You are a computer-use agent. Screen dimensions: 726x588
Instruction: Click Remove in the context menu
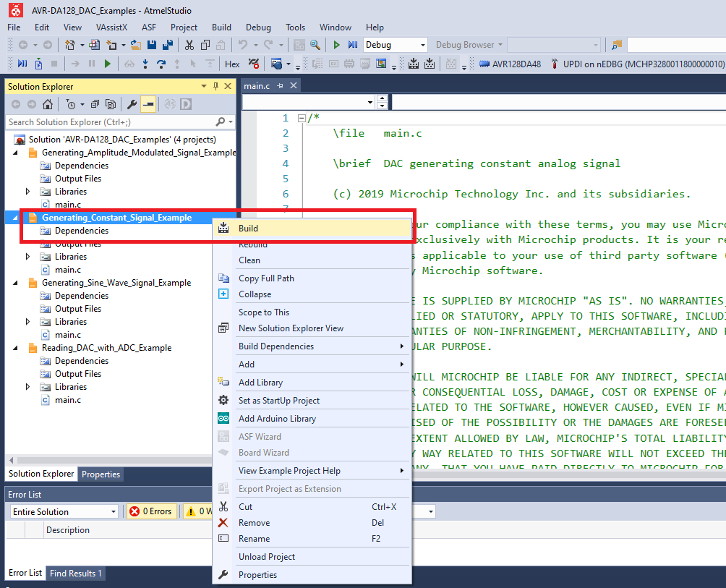point(312,523)
